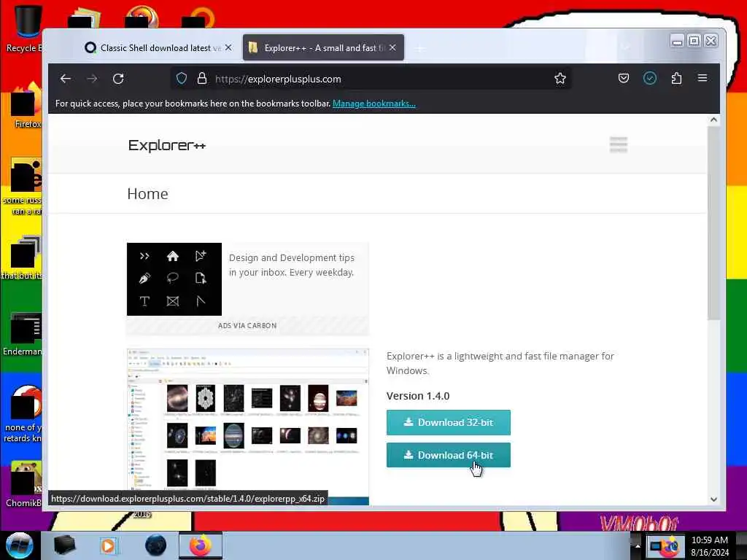Reload the Explorer++ page

(118, 79)
